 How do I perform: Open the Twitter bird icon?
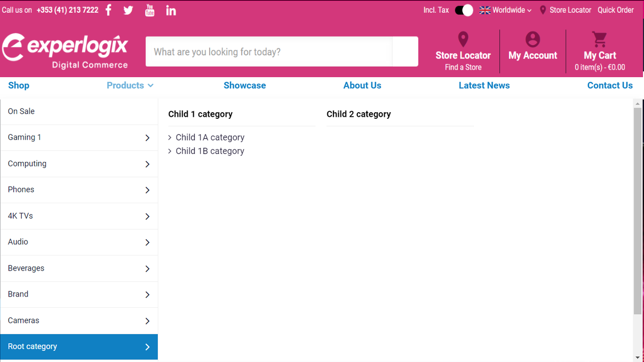tap(128, 10)
